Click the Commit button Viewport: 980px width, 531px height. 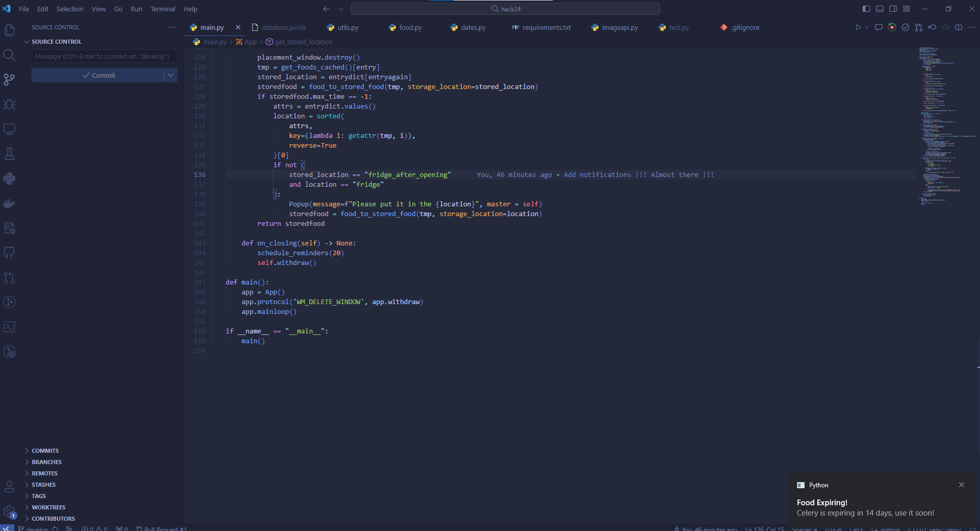[x=98, y=75]
